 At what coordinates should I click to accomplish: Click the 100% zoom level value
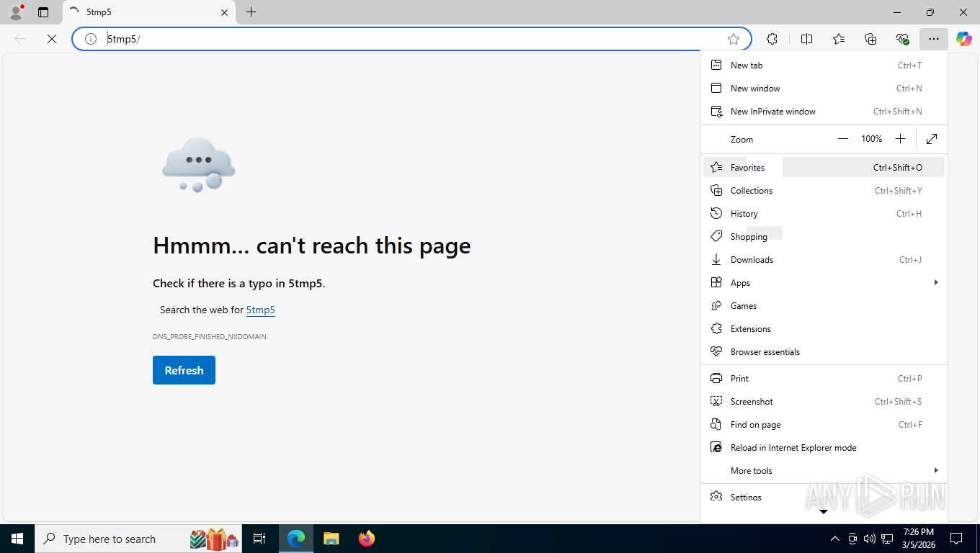(872, 139)
